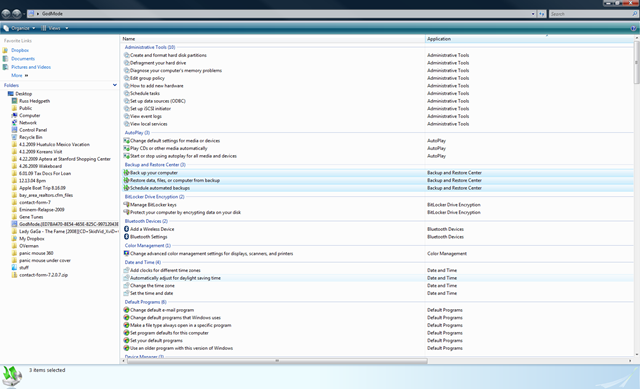This screenshot has height=389, width=640.
Task: Open the Dropbox favorite link
Action: pos(20,50)
